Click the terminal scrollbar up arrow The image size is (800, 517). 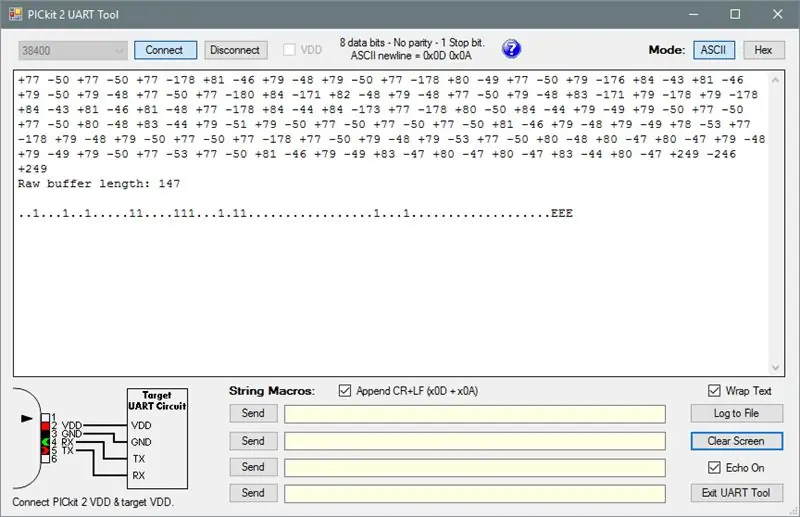point(776,80)
